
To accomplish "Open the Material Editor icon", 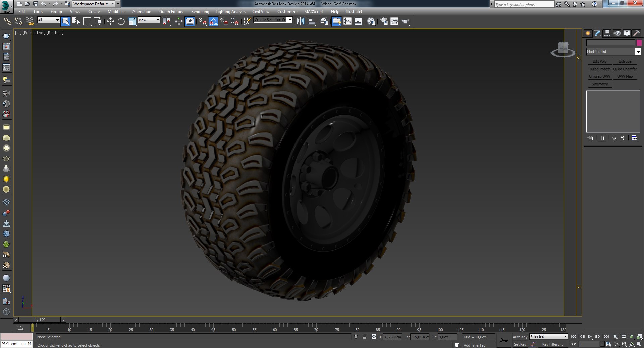I will (x=371, y=21).
